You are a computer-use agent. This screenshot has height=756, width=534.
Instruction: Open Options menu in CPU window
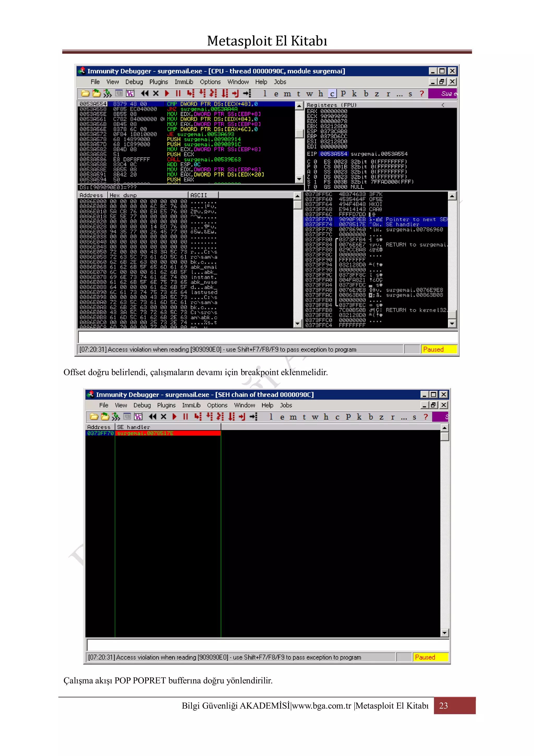click(210, 82)
